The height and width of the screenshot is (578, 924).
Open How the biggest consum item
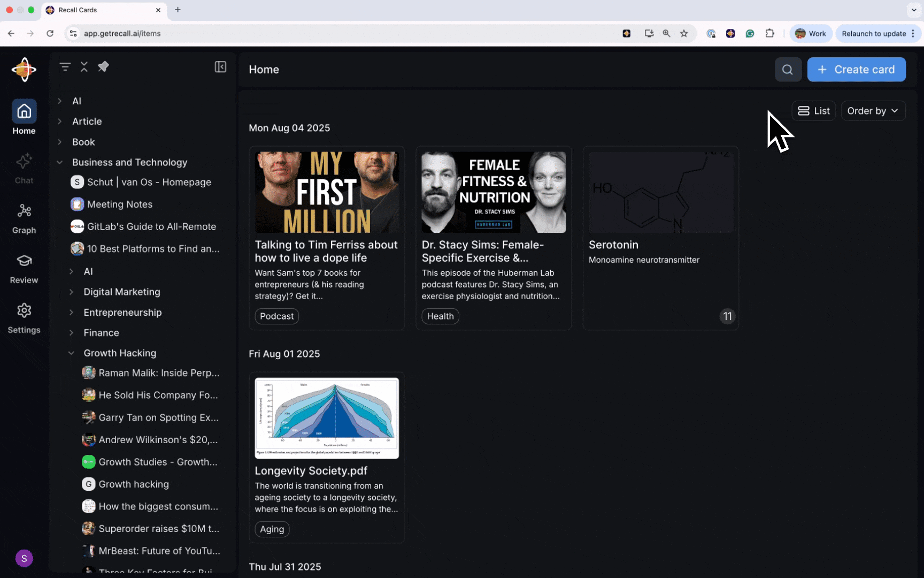click(151, 506)
